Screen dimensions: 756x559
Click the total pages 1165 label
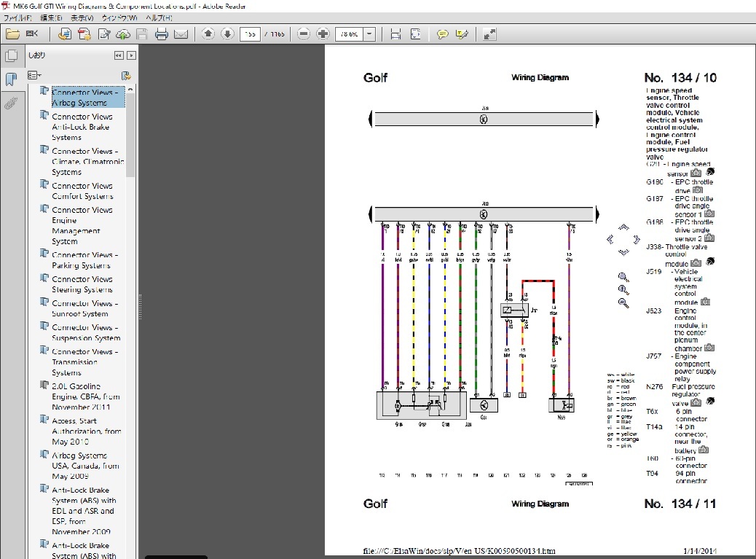pyautogui.click(x=277, y=34)
